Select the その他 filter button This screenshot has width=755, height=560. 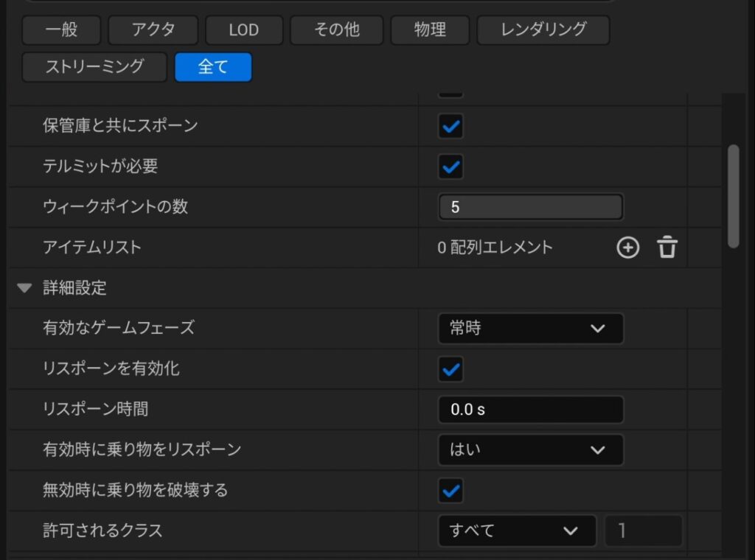pos(336,30)
